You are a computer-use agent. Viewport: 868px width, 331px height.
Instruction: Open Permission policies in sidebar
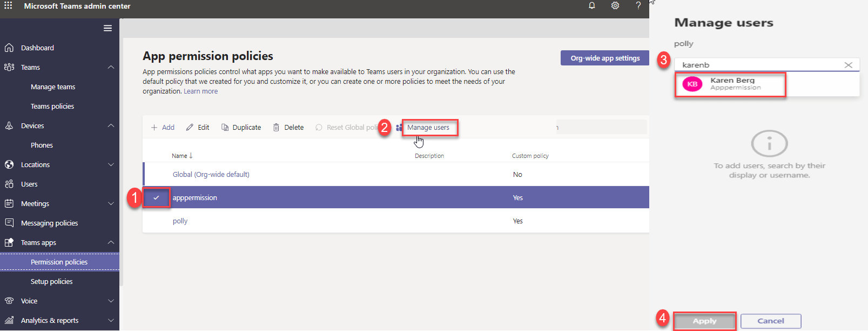[59, 262]
